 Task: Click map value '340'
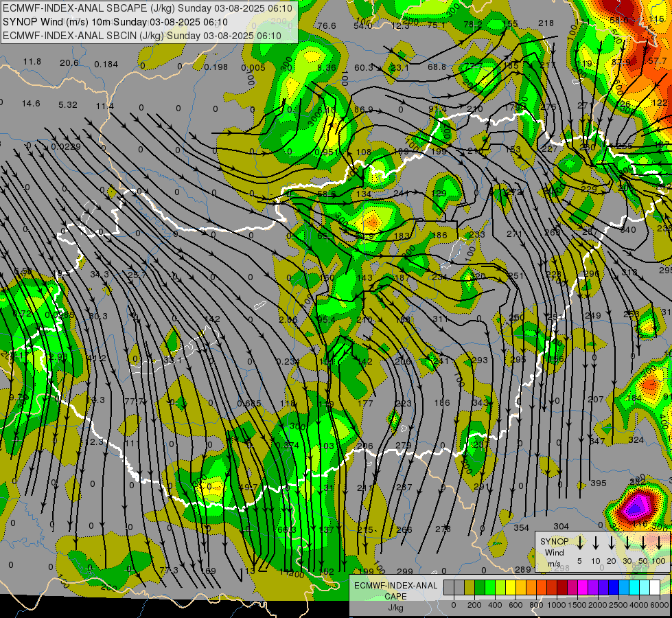[x=628, y=230]
